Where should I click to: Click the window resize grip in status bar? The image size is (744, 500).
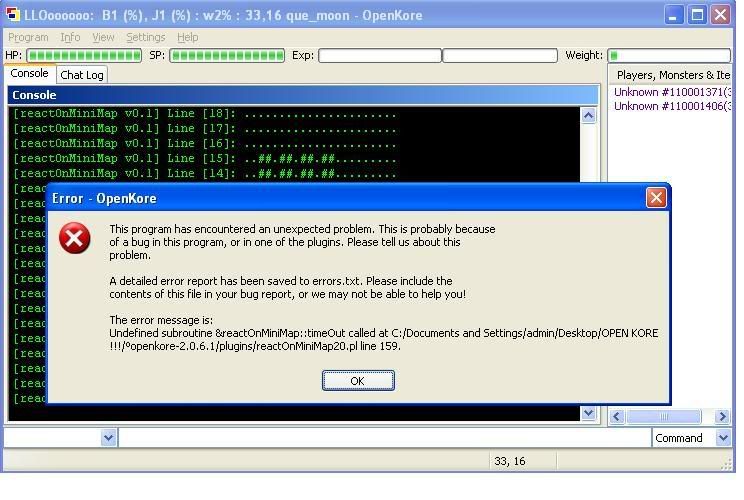click(726, 465)
